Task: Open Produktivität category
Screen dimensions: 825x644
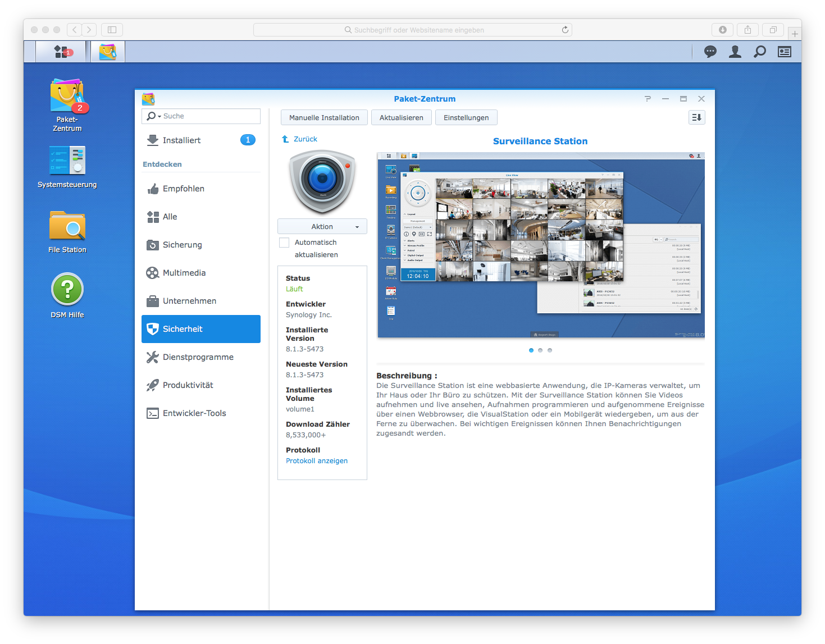Action: click(x=201, y=385)
